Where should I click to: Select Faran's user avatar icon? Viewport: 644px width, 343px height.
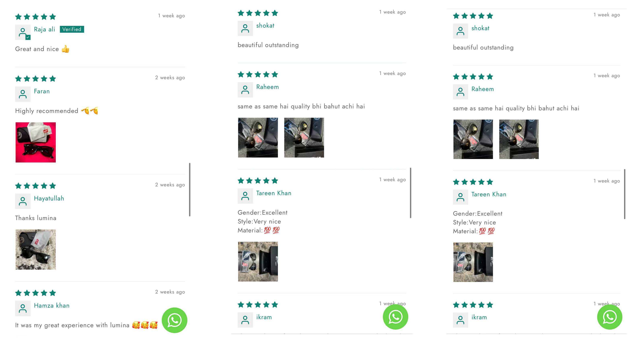[23, 94]
